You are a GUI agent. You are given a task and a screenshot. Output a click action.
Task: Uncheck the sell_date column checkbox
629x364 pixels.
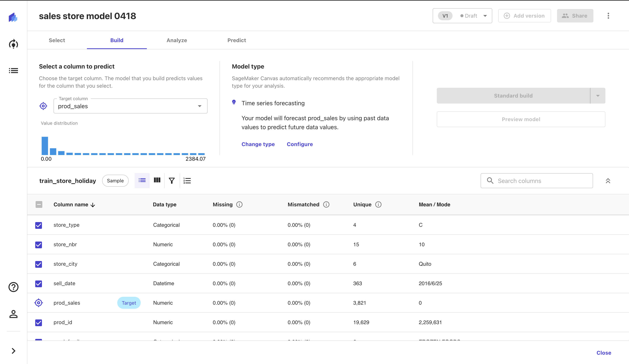point(39,283)
